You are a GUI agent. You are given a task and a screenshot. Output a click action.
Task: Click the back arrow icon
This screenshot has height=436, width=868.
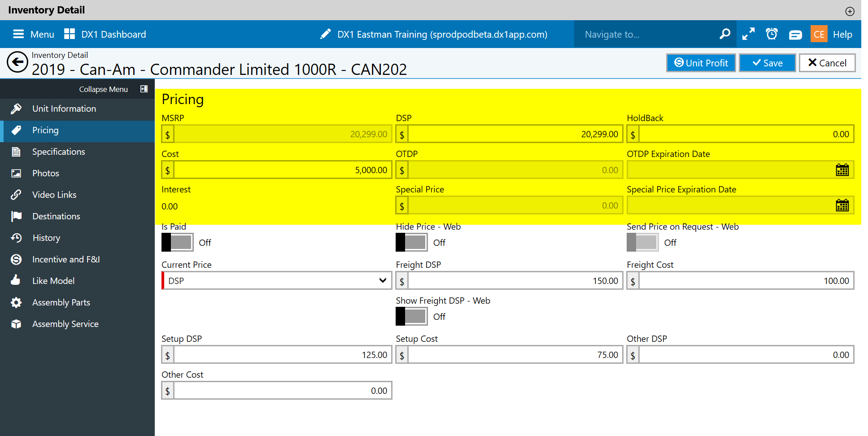point(18,62)
